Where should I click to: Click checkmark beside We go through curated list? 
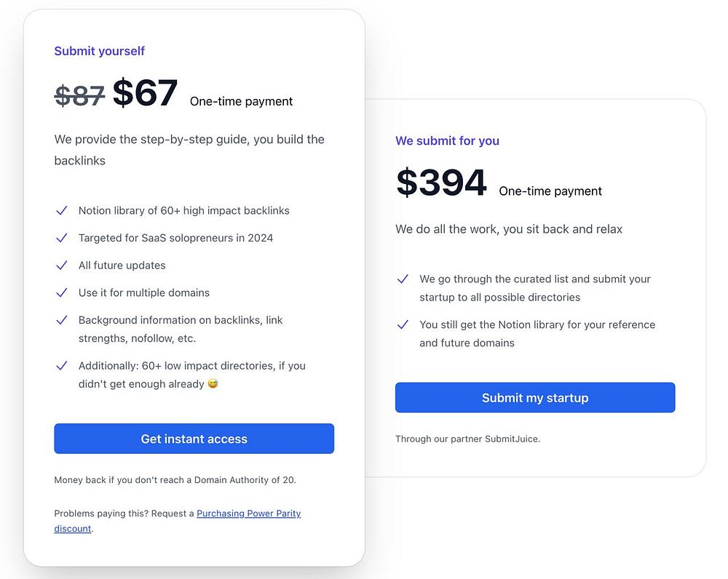(x=403, y=279)
